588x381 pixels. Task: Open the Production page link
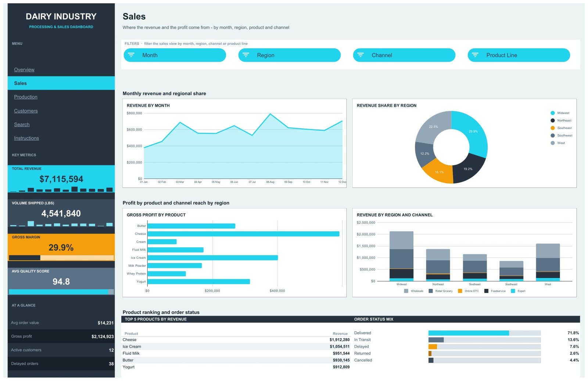(26, 97)
